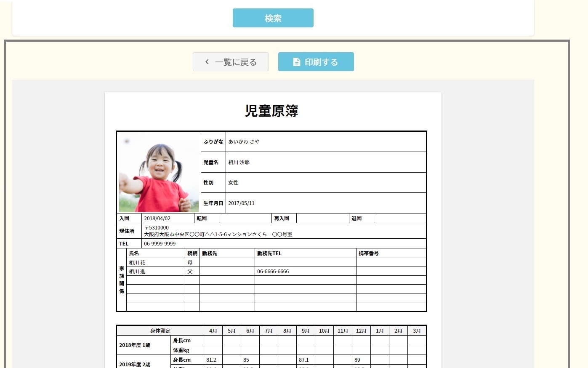
Task: Click the 続柄 column header
Action: [192, 253]
